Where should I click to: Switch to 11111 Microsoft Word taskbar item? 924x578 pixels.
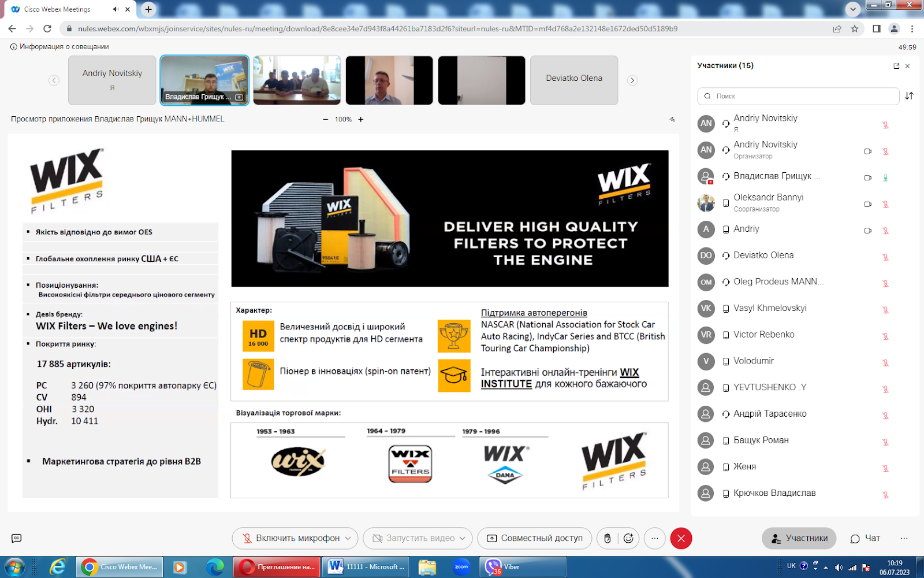pyautogui.click(x=366, y=567)
